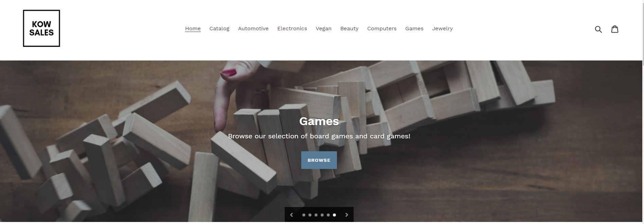The height and width of the screenshot is (224, 644).
Task: Open the Catalog menu item
Action: click(219, 29)
